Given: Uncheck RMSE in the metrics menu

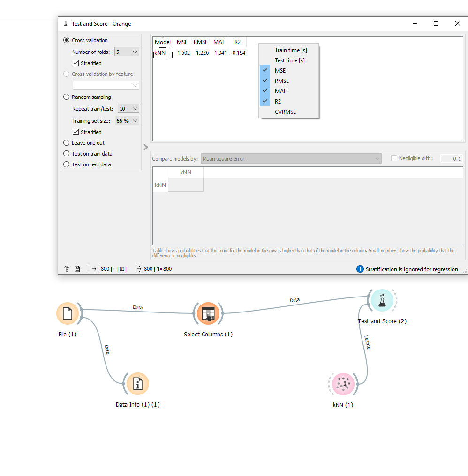Looking at the screenshot, I should pos(281,81).
